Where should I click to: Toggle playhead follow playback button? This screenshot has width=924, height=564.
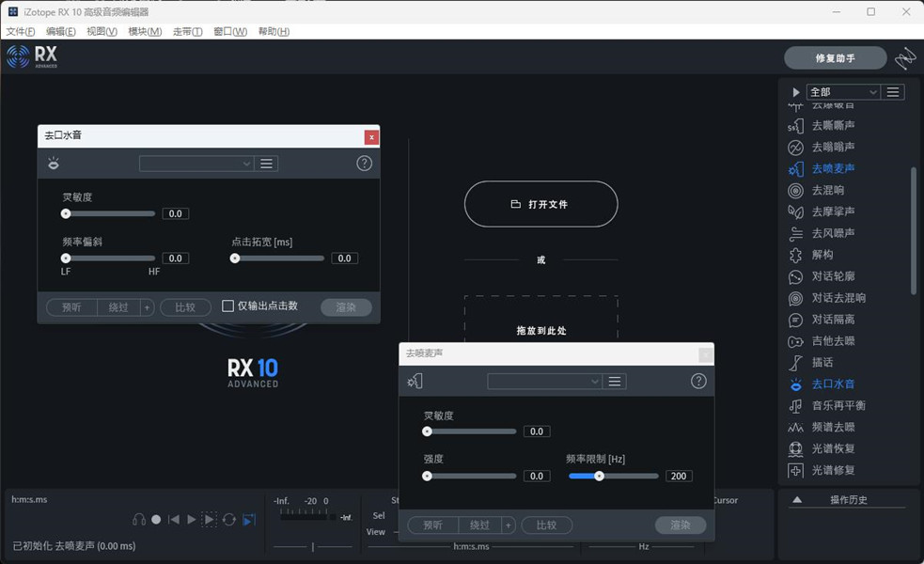pos(249,519)
